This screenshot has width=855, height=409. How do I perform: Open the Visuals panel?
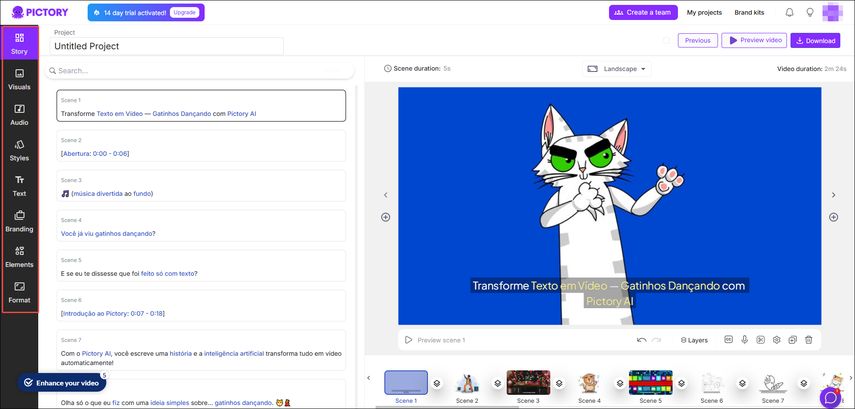coord(19,79)
